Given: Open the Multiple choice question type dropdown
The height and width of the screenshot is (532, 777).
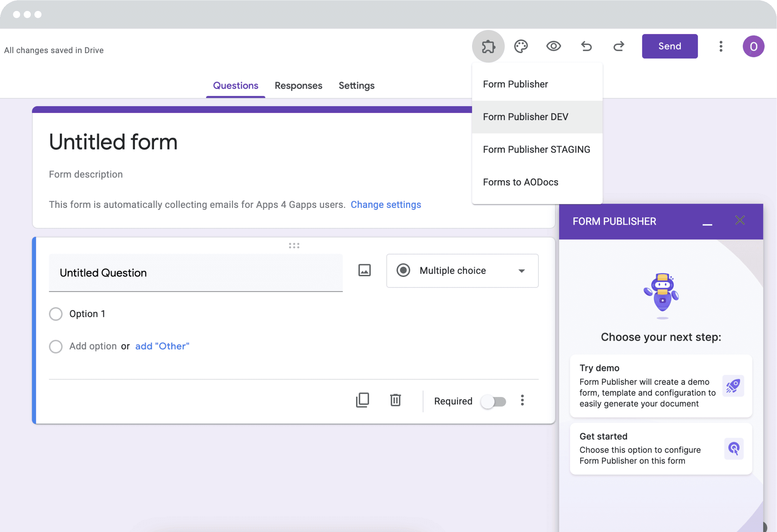Looking at the screenshot, I should tap(462, 270).
